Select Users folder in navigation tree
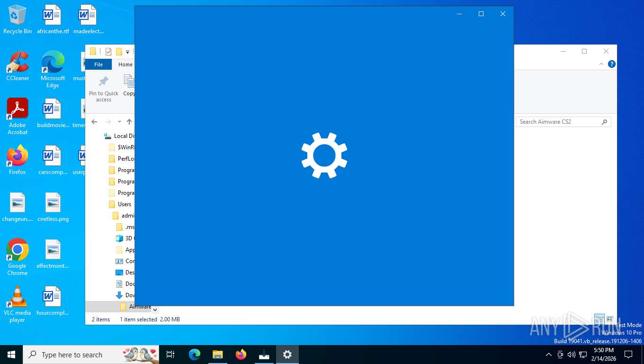The height and width of the screenshot is (364, 644). click(120, 204)
